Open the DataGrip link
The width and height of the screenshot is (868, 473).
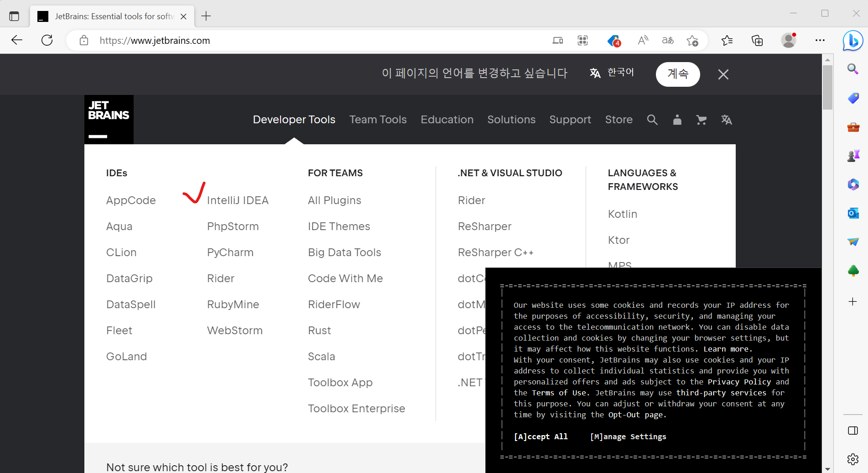[x=129, y=279]
